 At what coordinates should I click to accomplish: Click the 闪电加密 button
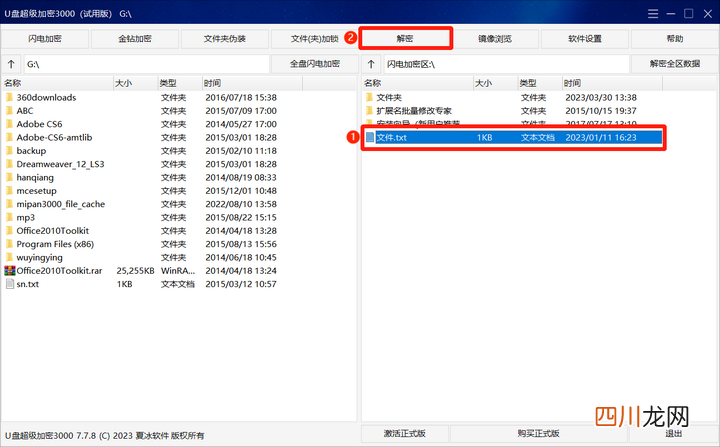(45, 39)
